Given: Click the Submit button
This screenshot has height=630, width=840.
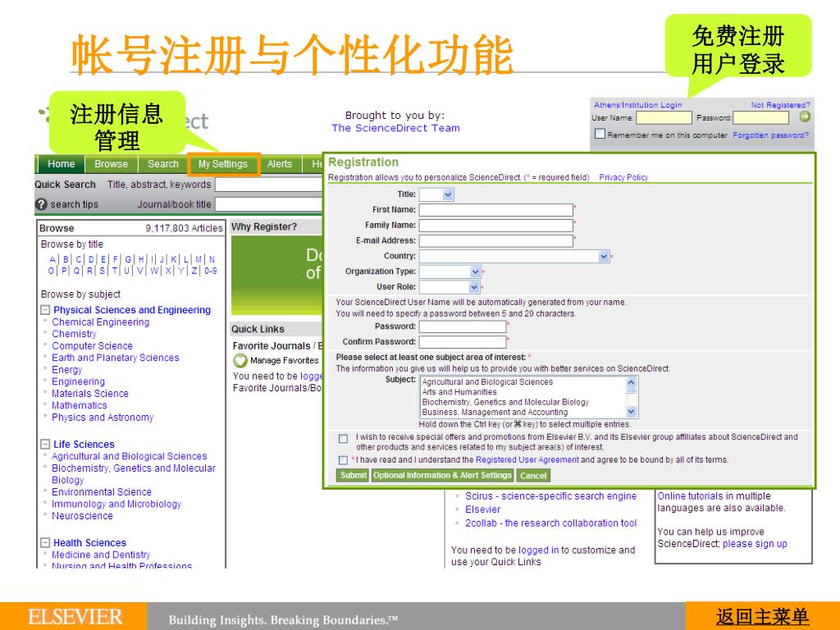Looking at the screenshot, I should [x=353, y=475].
